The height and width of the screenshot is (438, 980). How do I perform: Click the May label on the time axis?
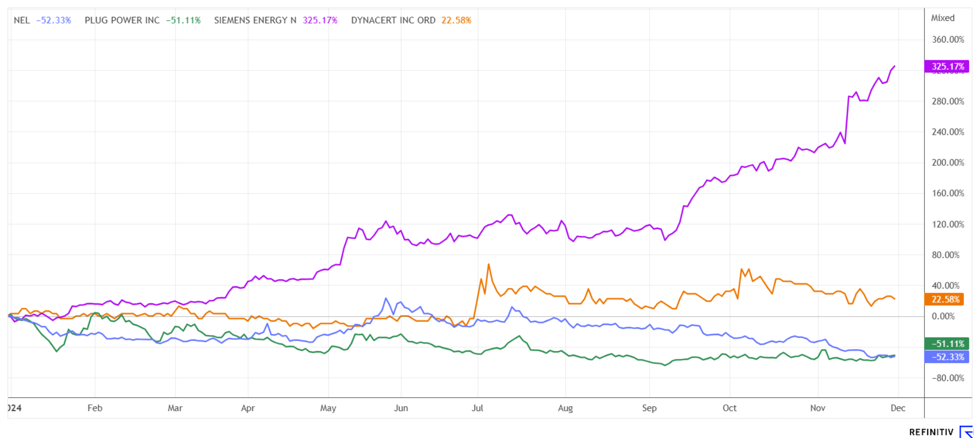328,408
